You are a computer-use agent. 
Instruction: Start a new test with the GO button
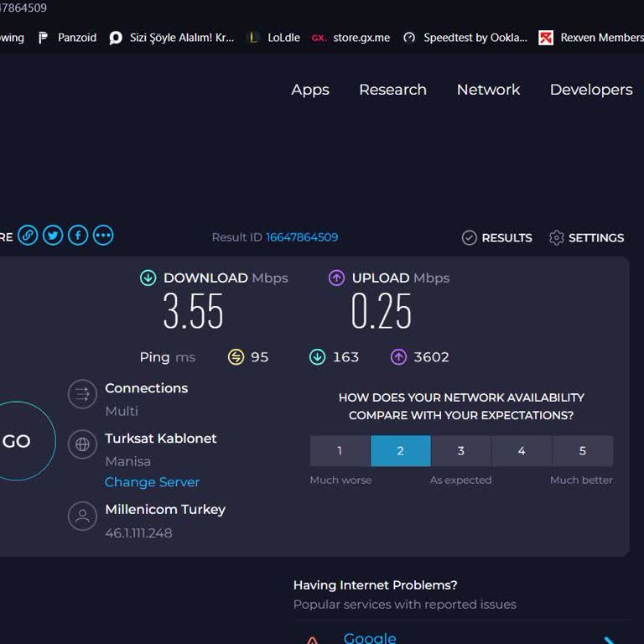18,441
